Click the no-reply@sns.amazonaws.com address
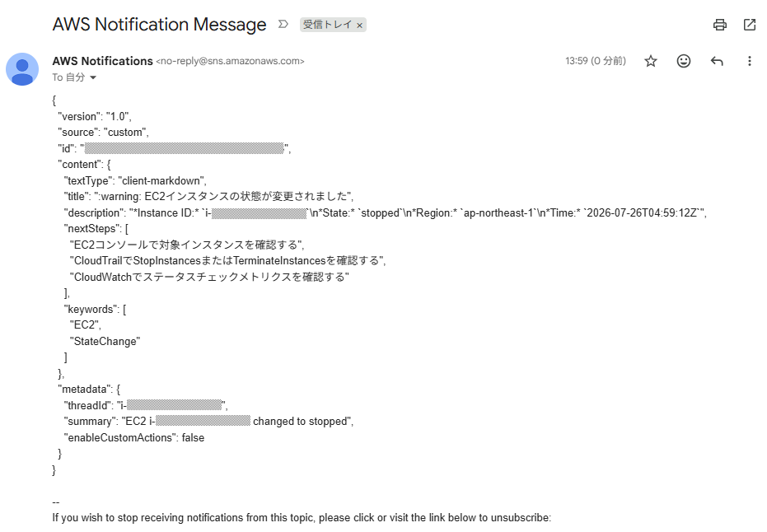This screenshot has width=767, height=532. (x=230, y=61)
